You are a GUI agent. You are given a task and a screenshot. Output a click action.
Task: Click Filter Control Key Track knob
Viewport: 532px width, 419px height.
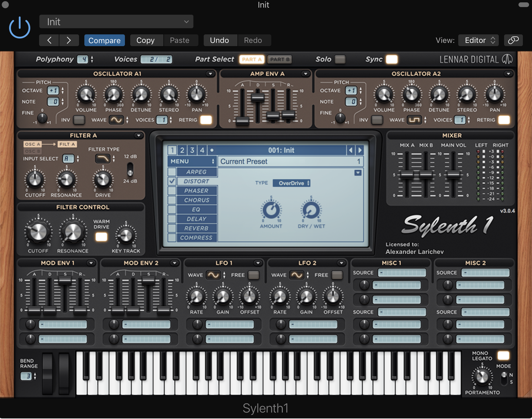(x=126, y=235)
